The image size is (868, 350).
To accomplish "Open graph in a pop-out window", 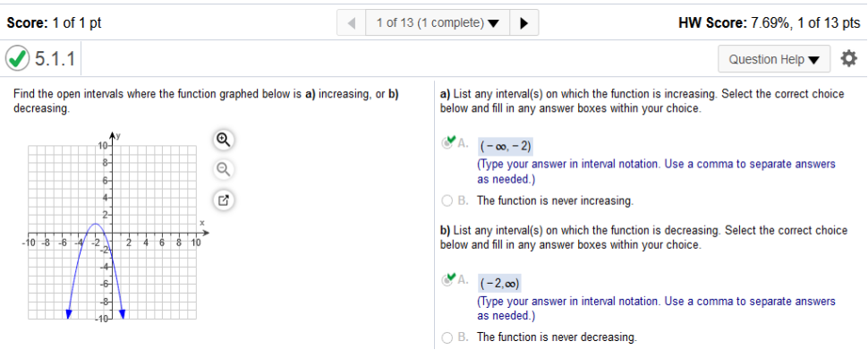I will click(x=223, y=200).
